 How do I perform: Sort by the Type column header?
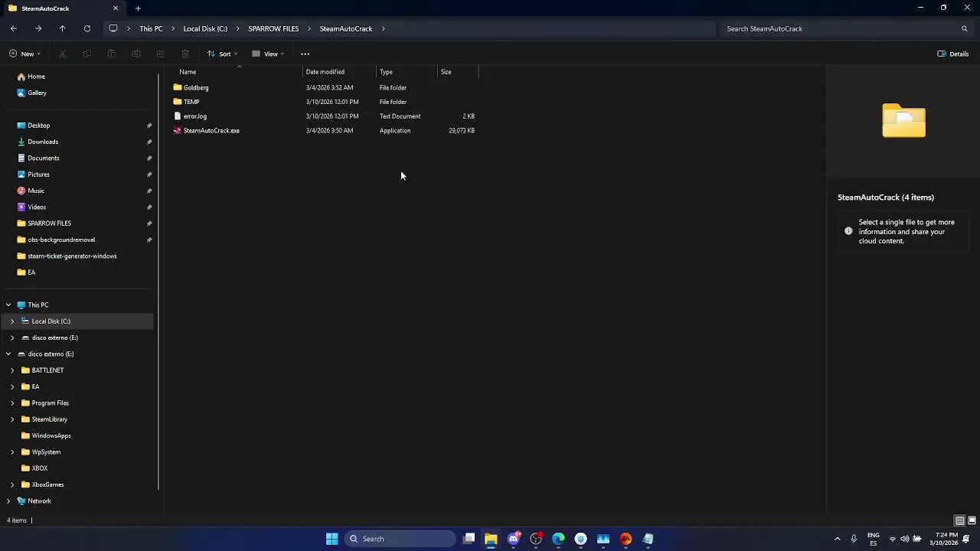386,72
